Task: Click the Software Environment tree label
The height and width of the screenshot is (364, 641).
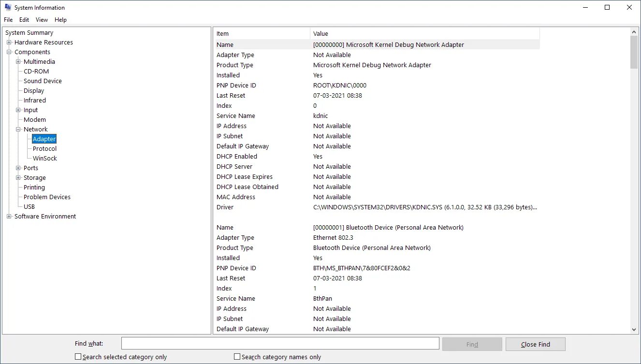Action: click(45, 217)
